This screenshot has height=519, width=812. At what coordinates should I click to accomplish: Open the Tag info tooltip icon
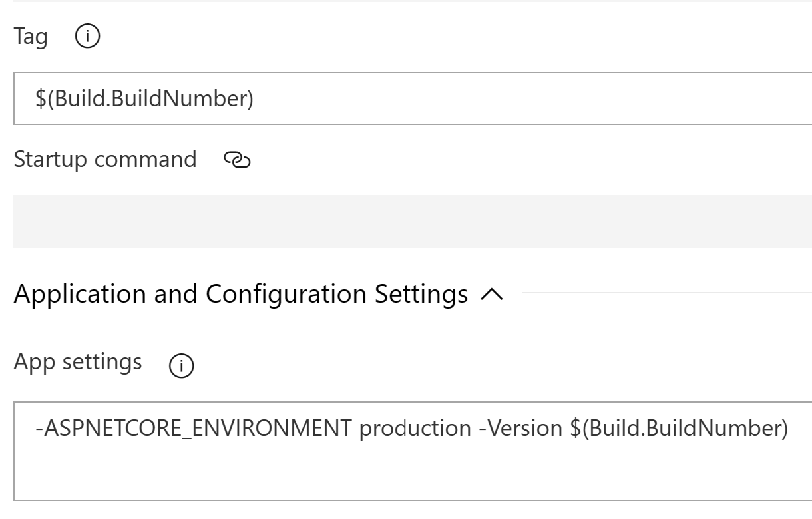(x=87, y=38)
